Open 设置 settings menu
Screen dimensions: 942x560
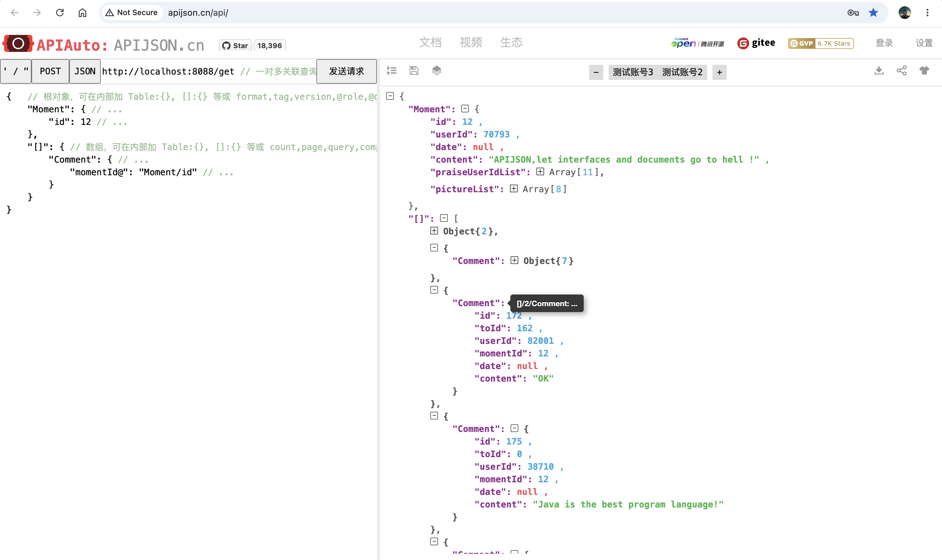924,43
